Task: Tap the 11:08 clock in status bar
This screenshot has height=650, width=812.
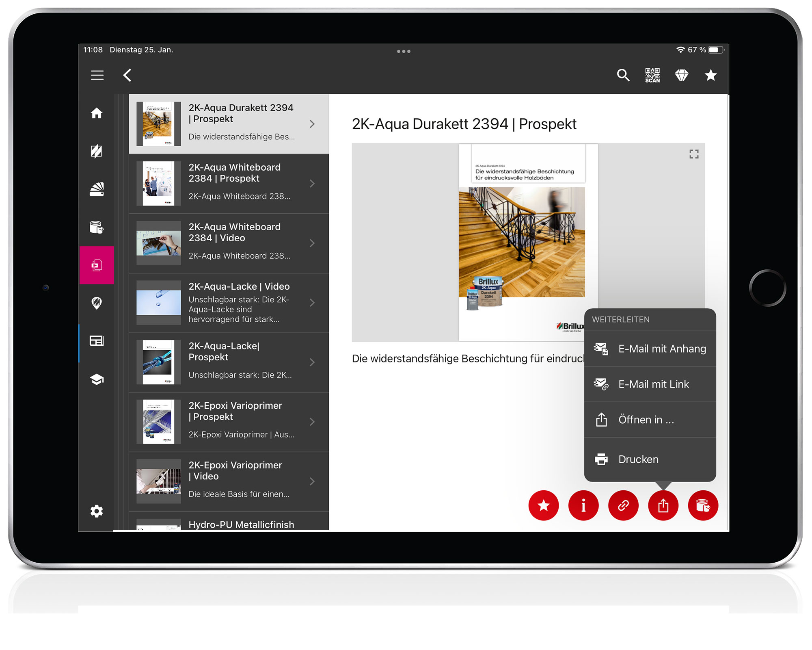Action: (x=93, y=50)
